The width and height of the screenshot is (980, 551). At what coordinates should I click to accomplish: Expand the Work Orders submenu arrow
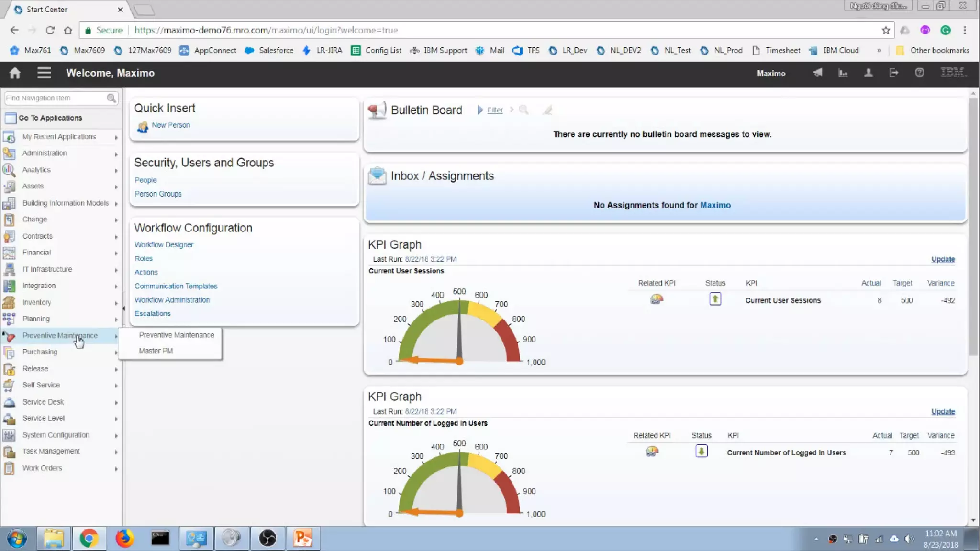(x=116, y=469)
